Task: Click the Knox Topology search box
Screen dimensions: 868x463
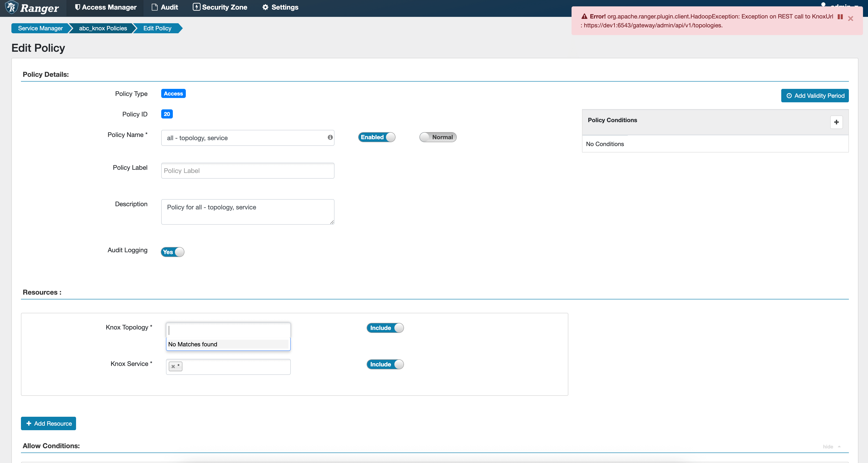Action: tap(228, 330)
